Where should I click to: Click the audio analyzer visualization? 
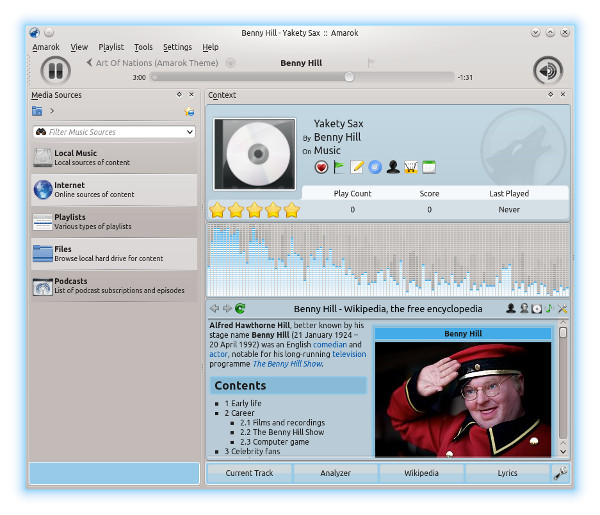tap(388, 260)
